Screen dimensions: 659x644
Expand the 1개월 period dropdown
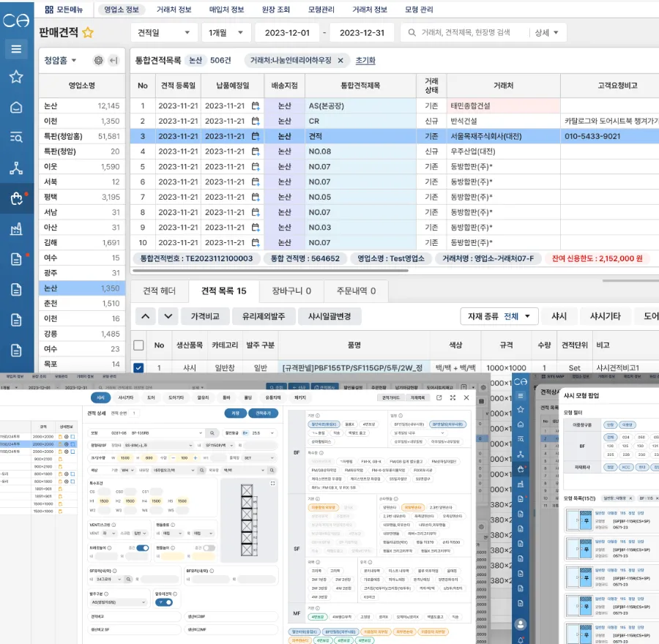pos(226,33)
